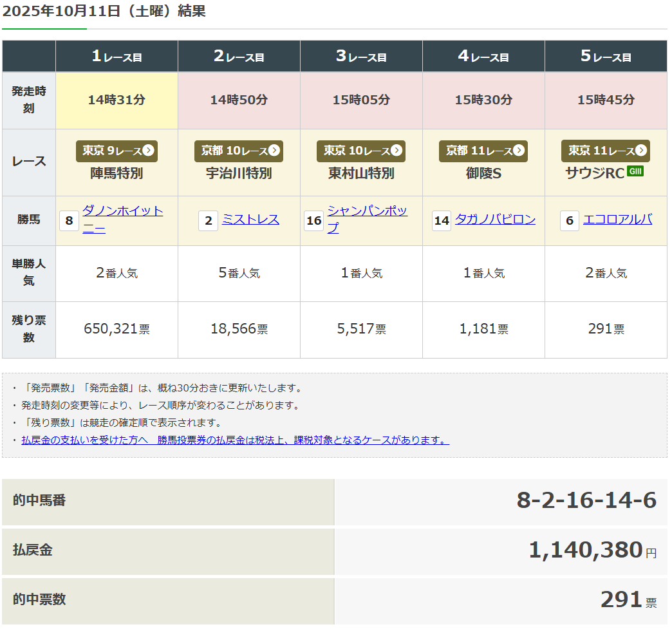Click the 御陵S race name
Image resolution: width=672 pixels, height=629 pixels.
[x=483, y=173]
